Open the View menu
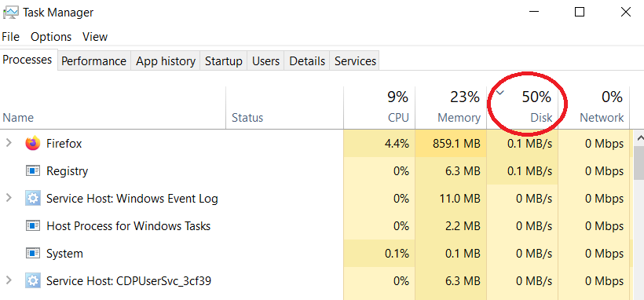644x300 pixels. [x=95, y=37]
